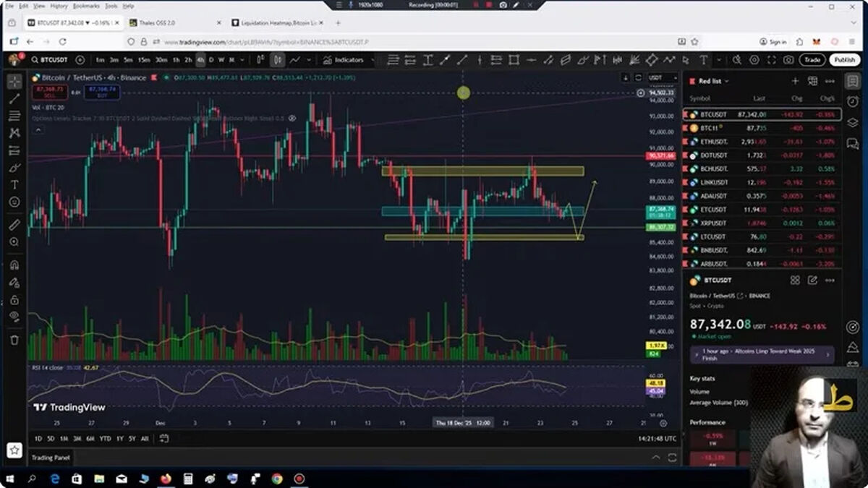The height and width of the screenshot is (488, 868).
Task: Open the emoji icons tool in left sidebar
Action: (x=14, y=202)
